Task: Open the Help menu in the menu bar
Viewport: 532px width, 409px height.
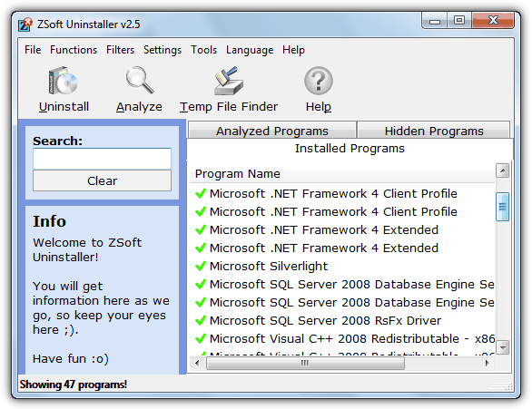Action: click(x=293, y=50)
